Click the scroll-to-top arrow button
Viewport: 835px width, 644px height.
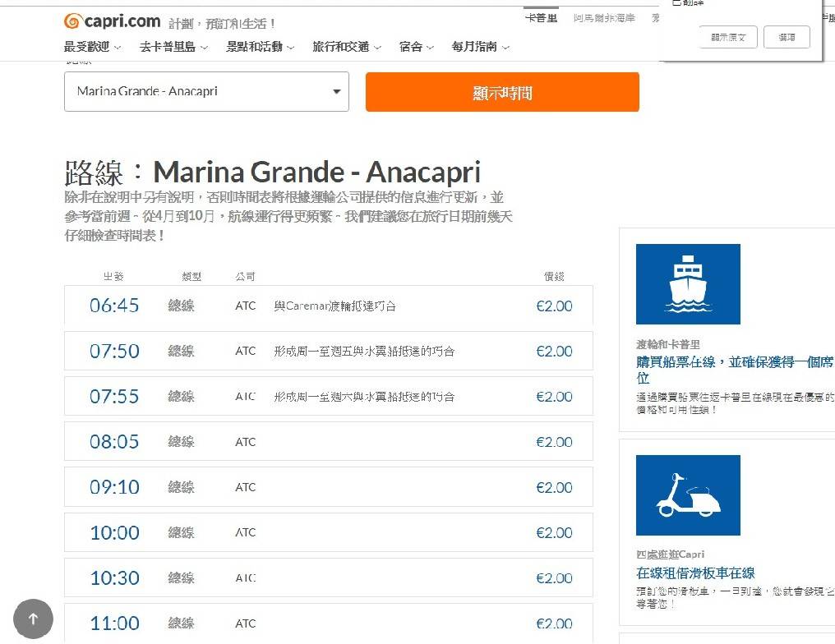[x=33, y=619]
